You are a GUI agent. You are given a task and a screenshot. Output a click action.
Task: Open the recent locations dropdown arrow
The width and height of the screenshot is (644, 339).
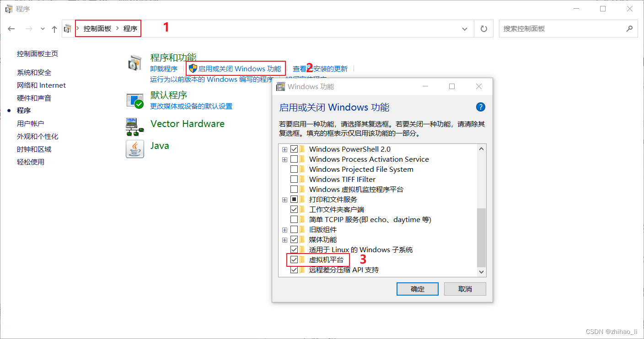43,29
